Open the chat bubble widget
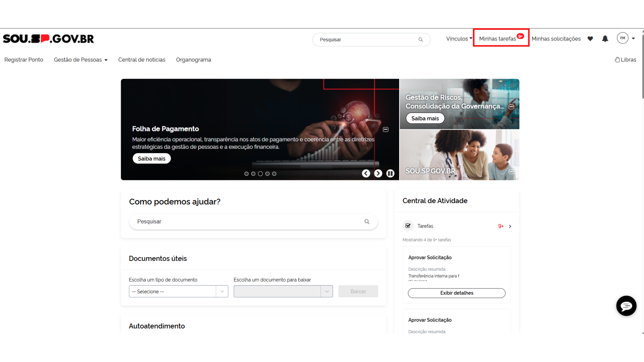 point(626,306)
